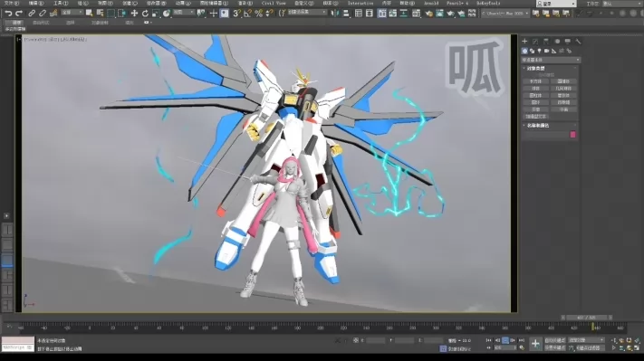
Task: Click the pink object color swatch
Action: pyautogui.click(x=572, y=135)
